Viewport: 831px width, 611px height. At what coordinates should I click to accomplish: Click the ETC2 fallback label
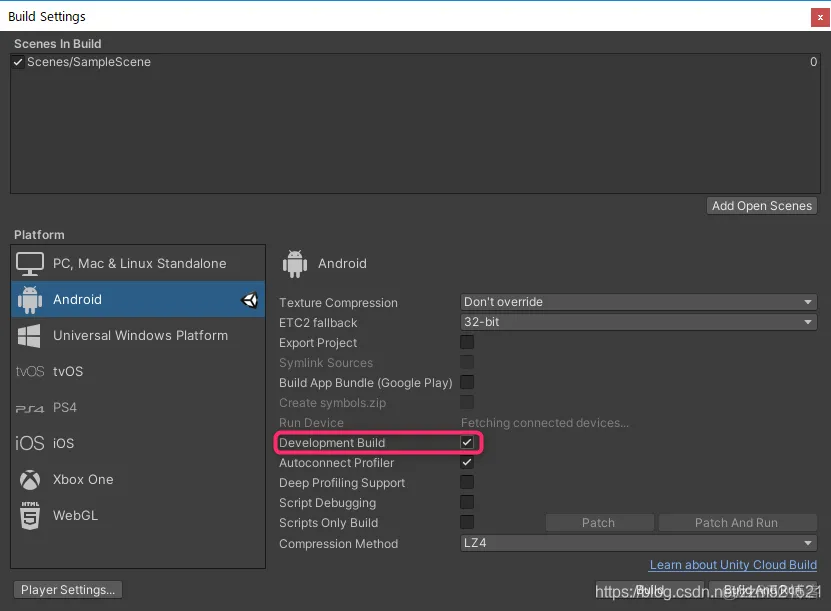(318, 323)
